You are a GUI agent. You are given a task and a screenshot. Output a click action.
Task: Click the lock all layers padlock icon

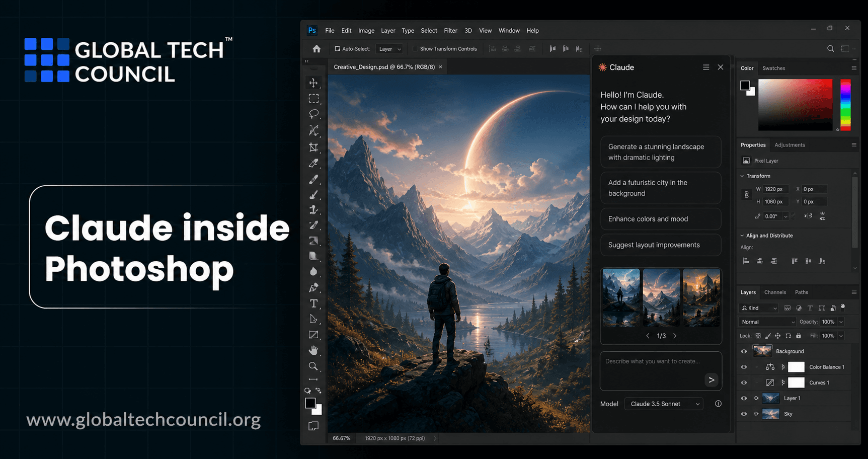point(798,336)
